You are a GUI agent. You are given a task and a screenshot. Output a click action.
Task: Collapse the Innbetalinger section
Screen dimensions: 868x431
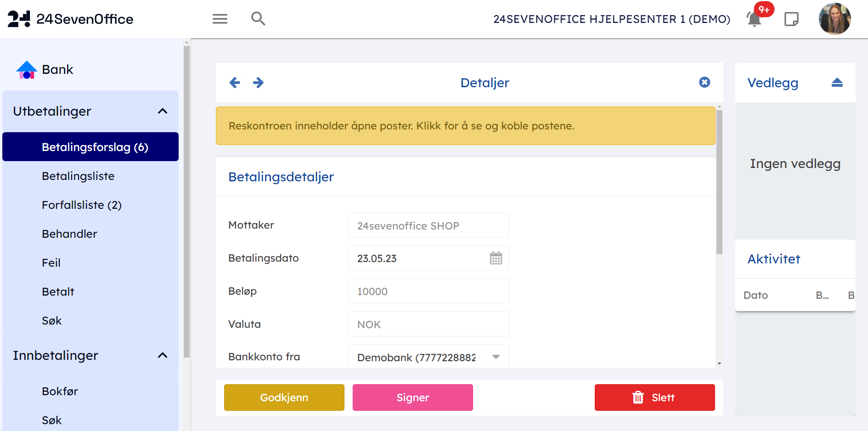pyautogui.click(x=163, y=355)
